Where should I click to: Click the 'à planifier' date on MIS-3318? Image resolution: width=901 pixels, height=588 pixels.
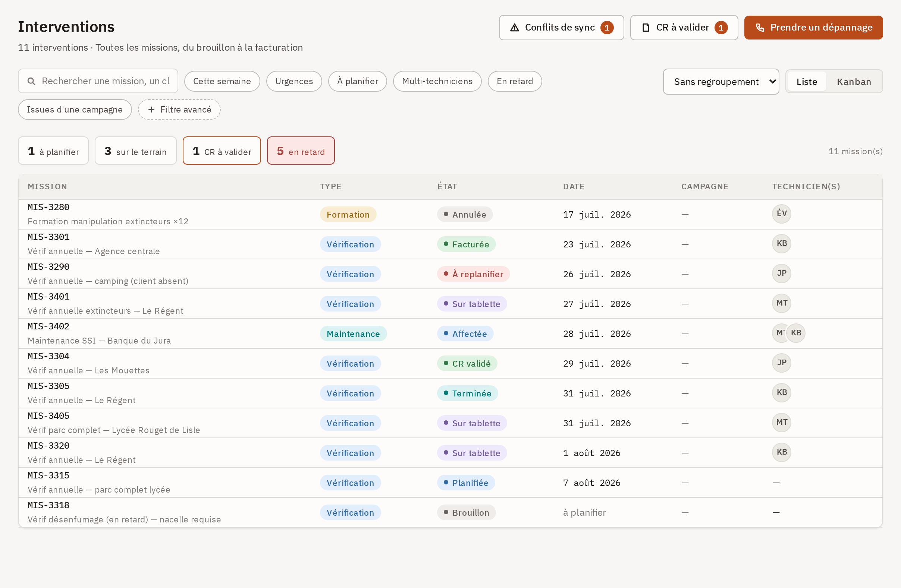tap(584, 513)
